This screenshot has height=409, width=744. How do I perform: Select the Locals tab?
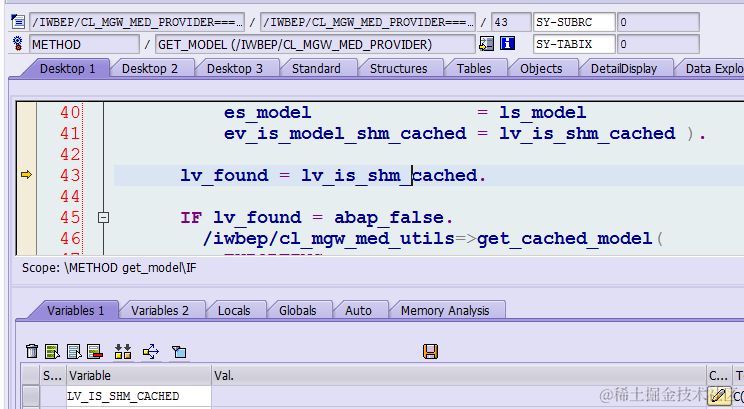(233, 311)
